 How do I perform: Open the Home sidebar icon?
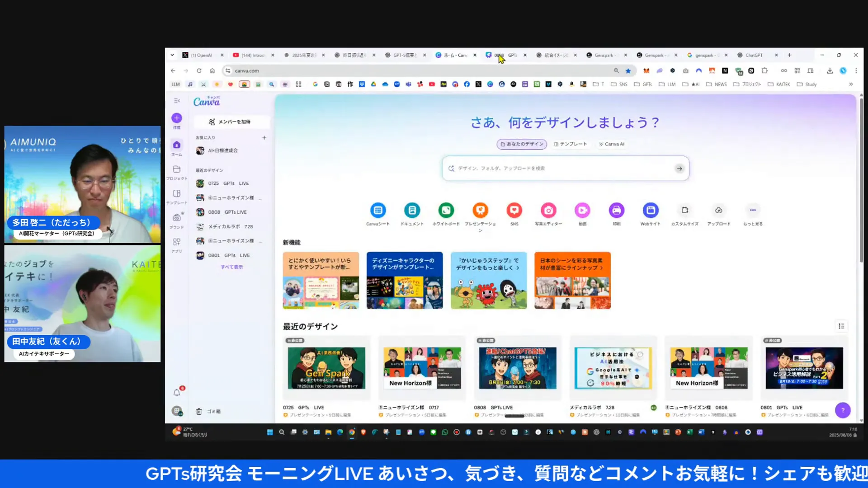coord(177,145)
